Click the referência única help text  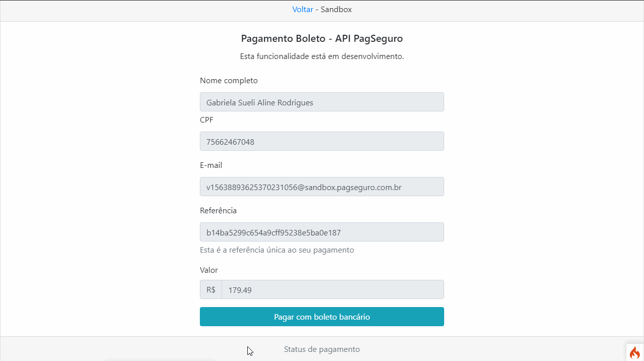pos(277,250)
